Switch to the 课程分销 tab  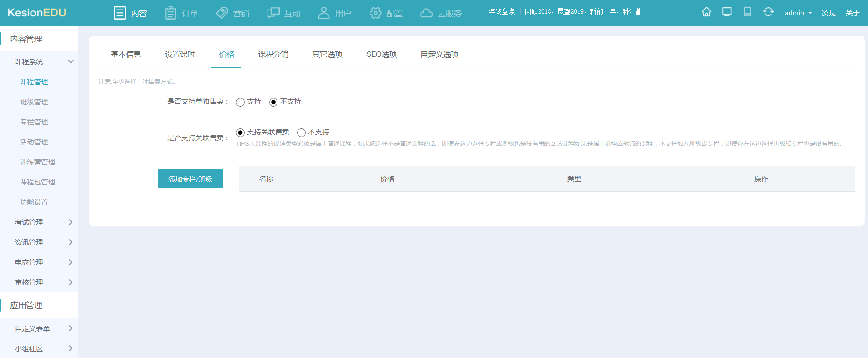click(273, 55)
